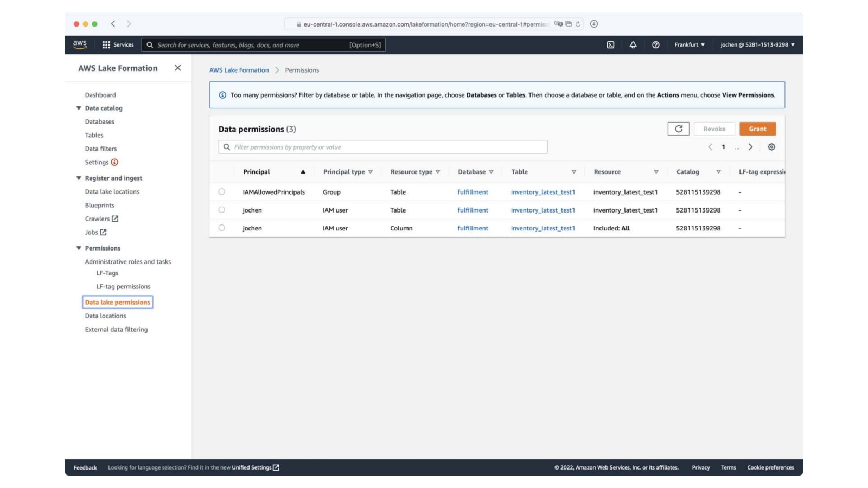This screenshot has height=488, width=868.
Task: Click the Feedback link in the footer
Action: pyautogui.click(x=85, y=467)
